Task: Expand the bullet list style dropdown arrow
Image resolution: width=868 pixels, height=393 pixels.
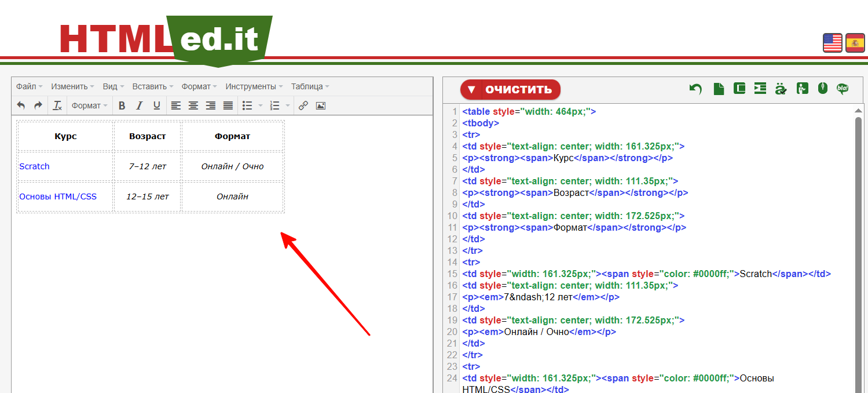Action: [x=260, y=105]
